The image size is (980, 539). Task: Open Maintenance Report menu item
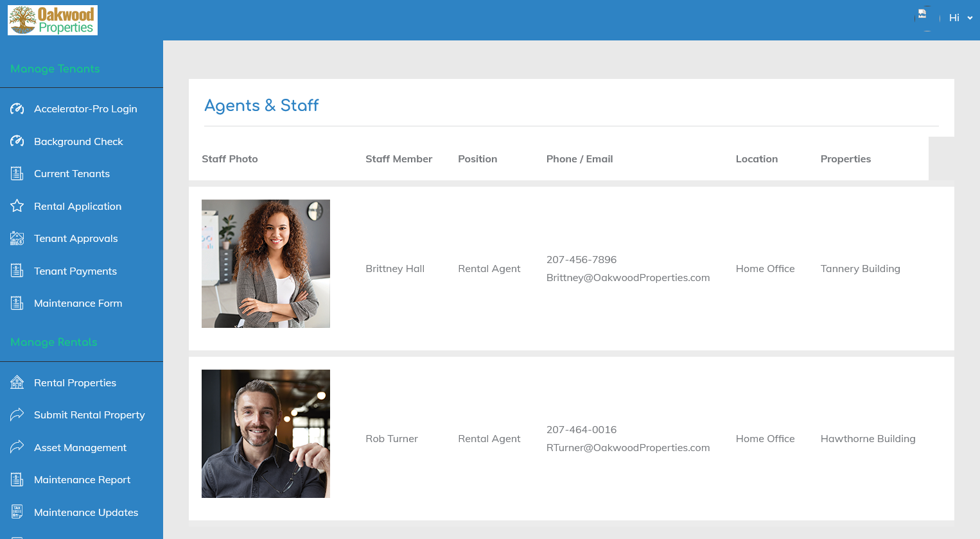click(82, 479)
